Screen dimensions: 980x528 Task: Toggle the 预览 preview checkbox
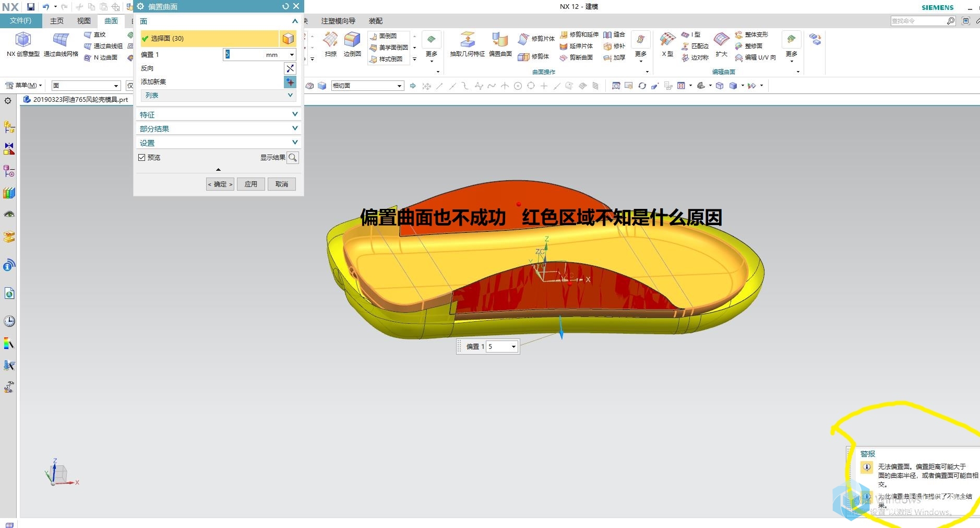coord(141,157)
